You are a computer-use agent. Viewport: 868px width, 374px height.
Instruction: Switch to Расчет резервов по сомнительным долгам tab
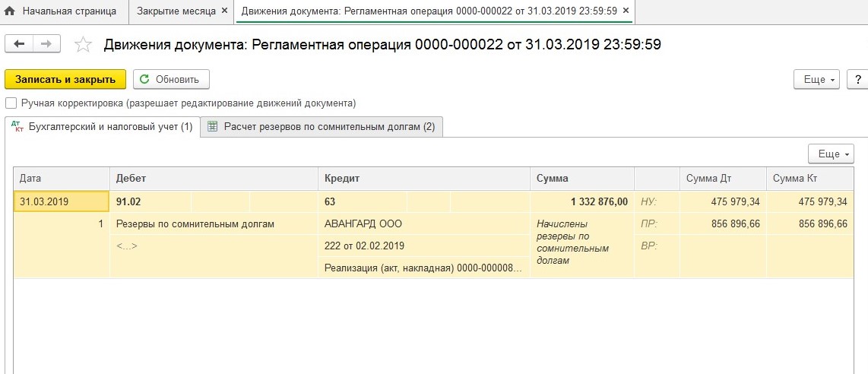322,127
